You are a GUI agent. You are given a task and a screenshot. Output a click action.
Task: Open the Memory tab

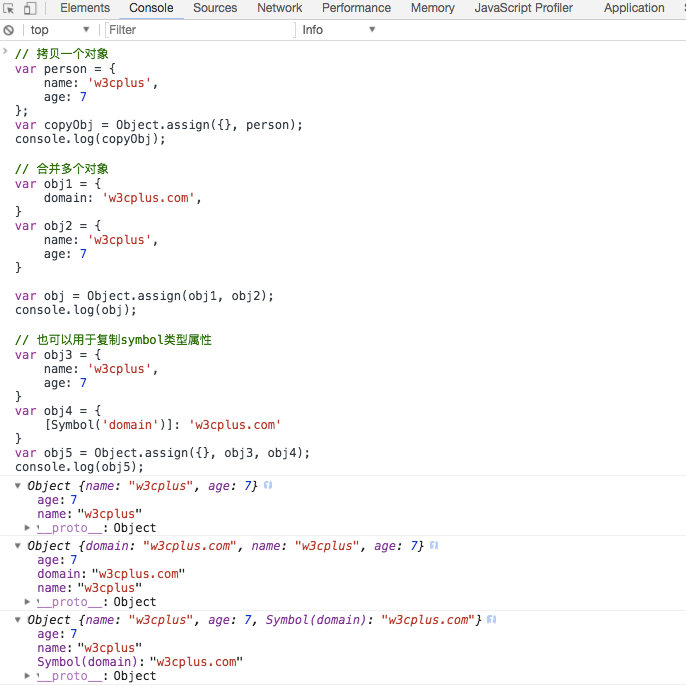(x=433, y=8)
